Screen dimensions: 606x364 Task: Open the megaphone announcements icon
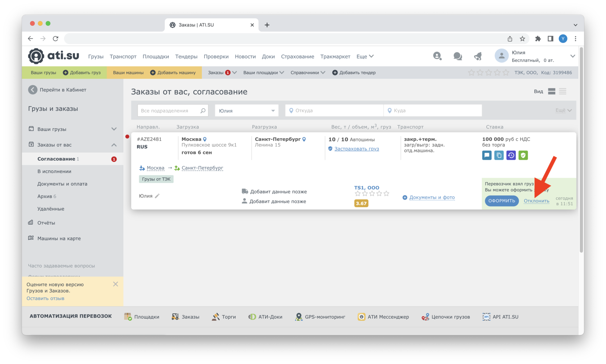(x=478, y=56)
